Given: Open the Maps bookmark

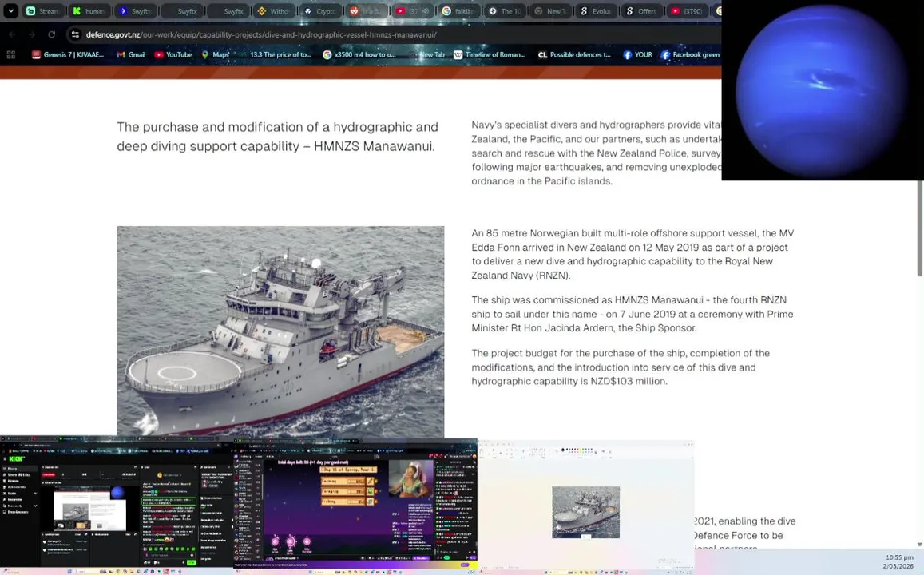Looking at the screenshot, I should pyautogui.click(x=215, y=55).
